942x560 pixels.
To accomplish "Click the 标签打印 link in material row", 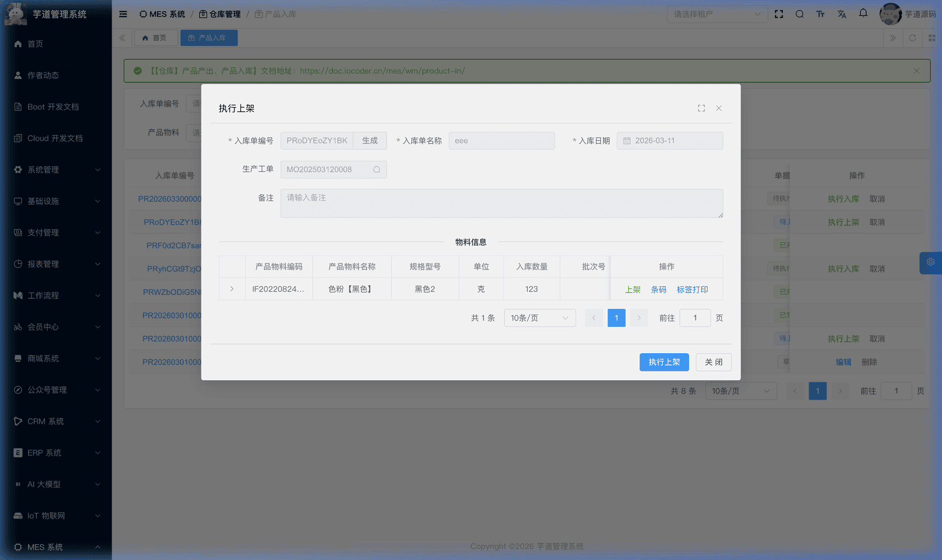I will point(692,290).
